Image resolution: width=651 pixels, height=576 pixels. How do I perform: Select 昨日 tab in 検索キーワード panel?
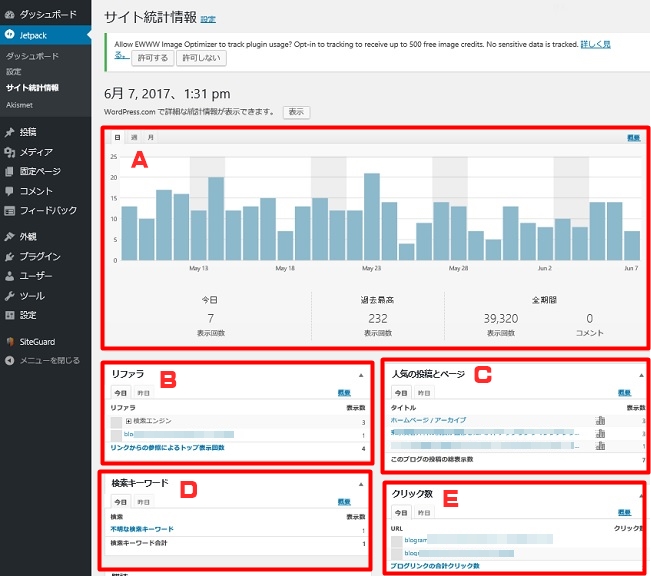pos(144,502)
